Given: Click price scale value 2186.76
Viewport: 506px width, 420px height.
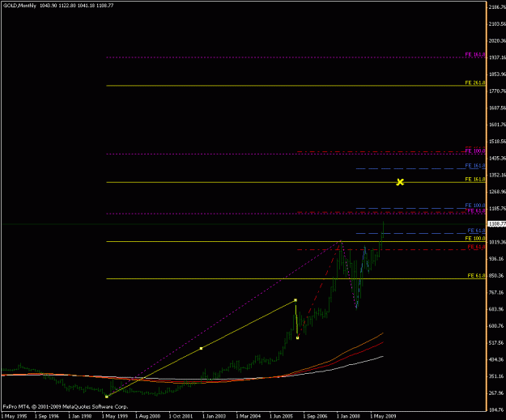Looking at the screenshot, I should coord(497,7).
